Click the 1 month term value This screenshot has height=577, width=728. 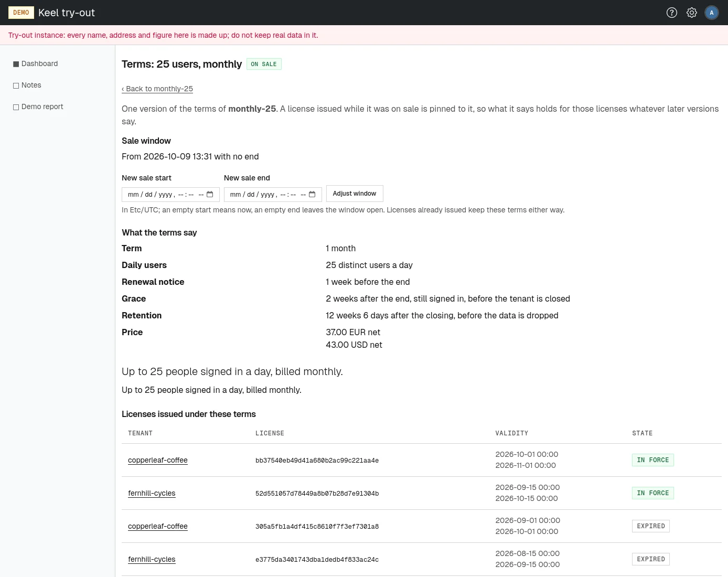341,248
